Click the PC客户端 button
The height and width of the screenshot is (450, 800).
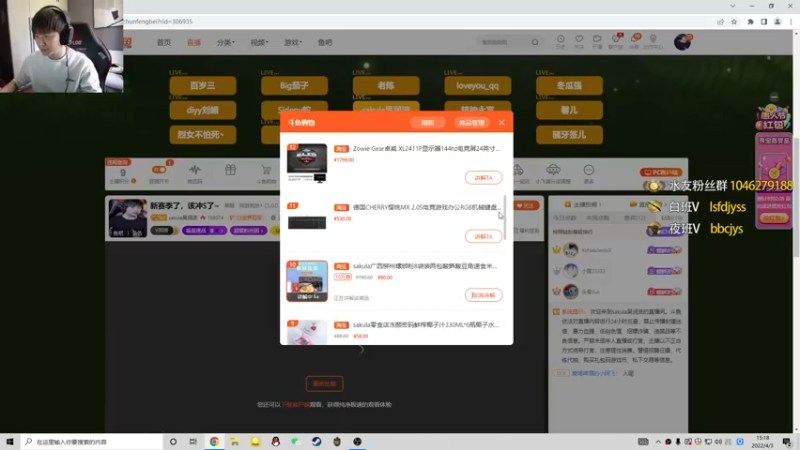(661, 172)
